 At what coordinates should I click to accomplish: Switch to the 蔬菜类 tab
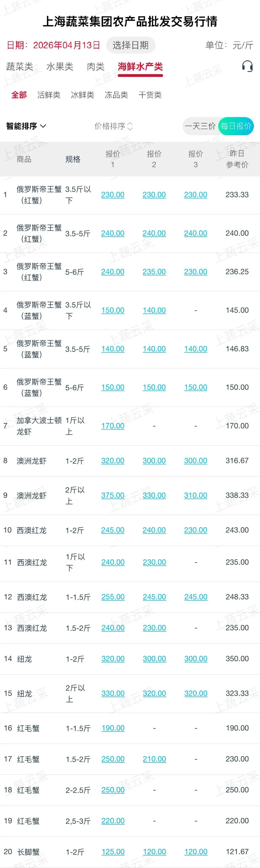pos(20,66)
